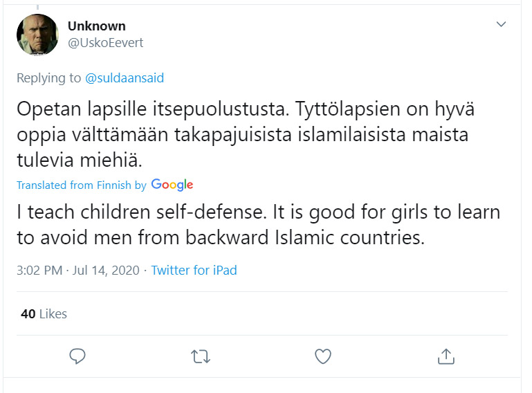Click English line "I teach children self-defense"

[x=257, y=212]
